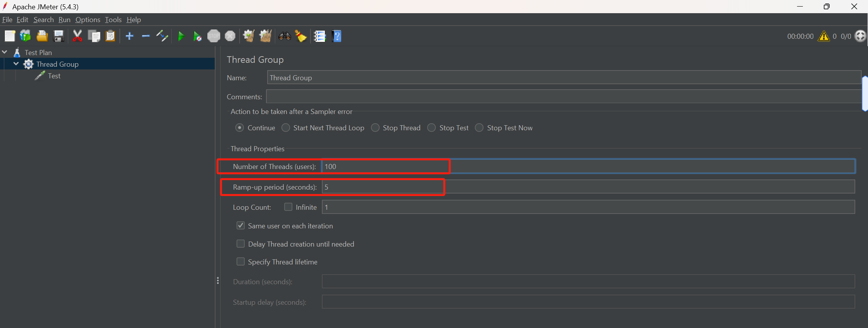This screenshot has height=328, width=868.
Task: Click the Thread Group panel heading
Action: coord(255,59)
